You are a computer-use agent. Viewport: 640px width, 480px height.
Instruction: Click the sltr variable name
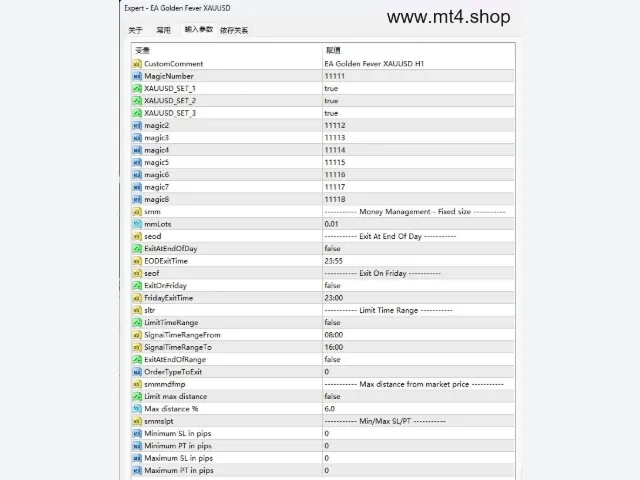149,310
